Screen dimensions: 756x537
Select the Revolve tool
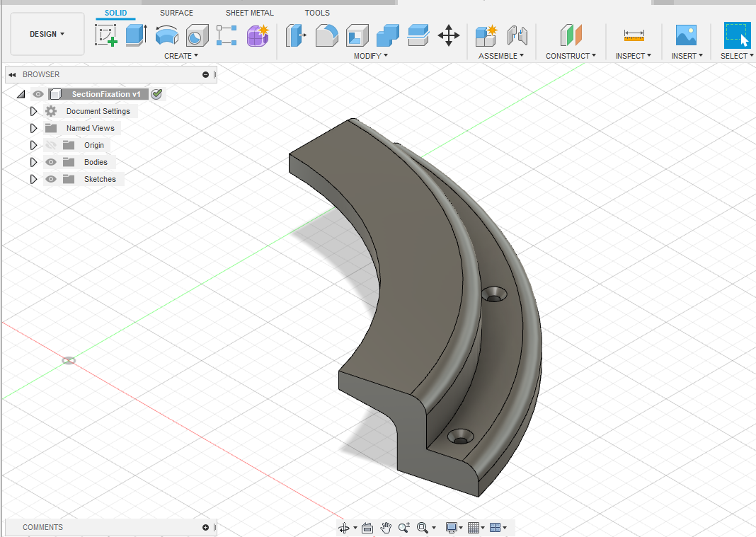(x=166, y=35)
